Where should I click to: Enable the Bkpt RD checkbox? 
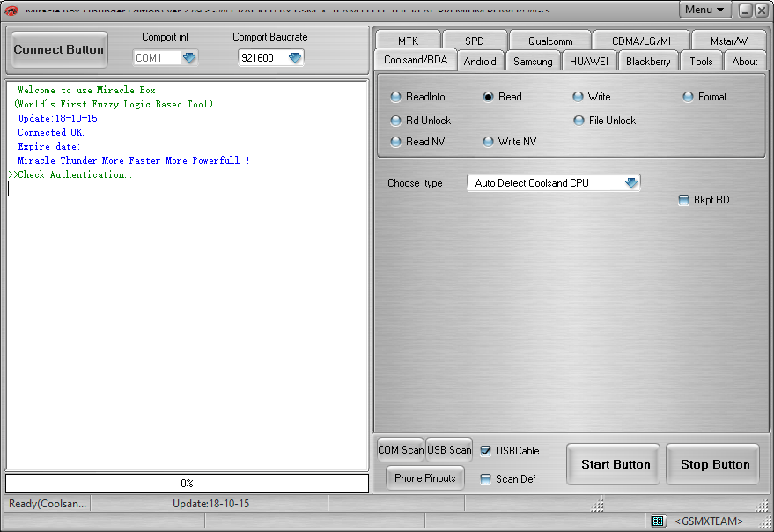click(682, 200)
